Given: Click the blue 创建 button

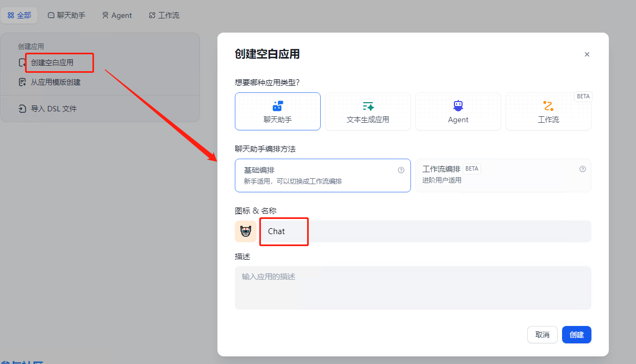Looking at the screenshot, I should [576, 335].
